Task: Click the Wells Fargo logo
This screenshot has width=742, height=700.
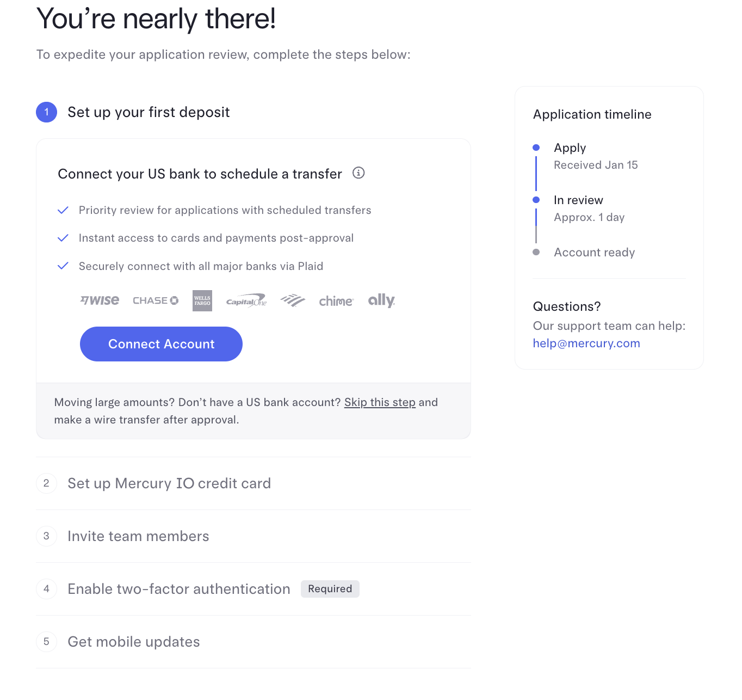Action: [202, 300]
